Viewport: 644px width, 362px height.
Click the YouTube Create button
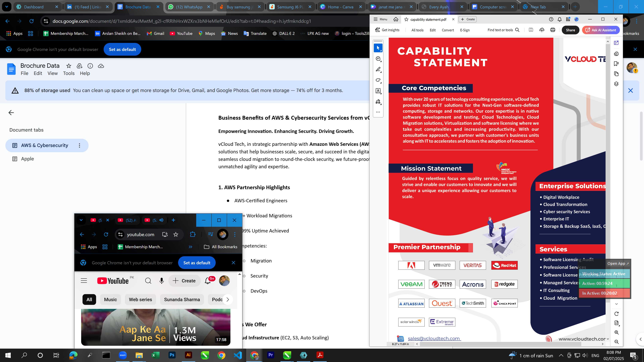point(184,281)
